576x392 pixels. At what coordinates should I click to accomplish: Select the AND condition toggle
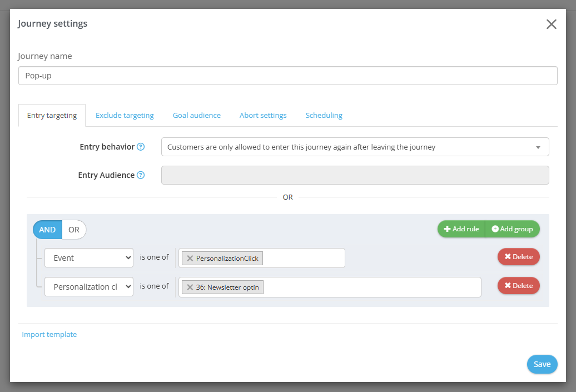[48, 230]
